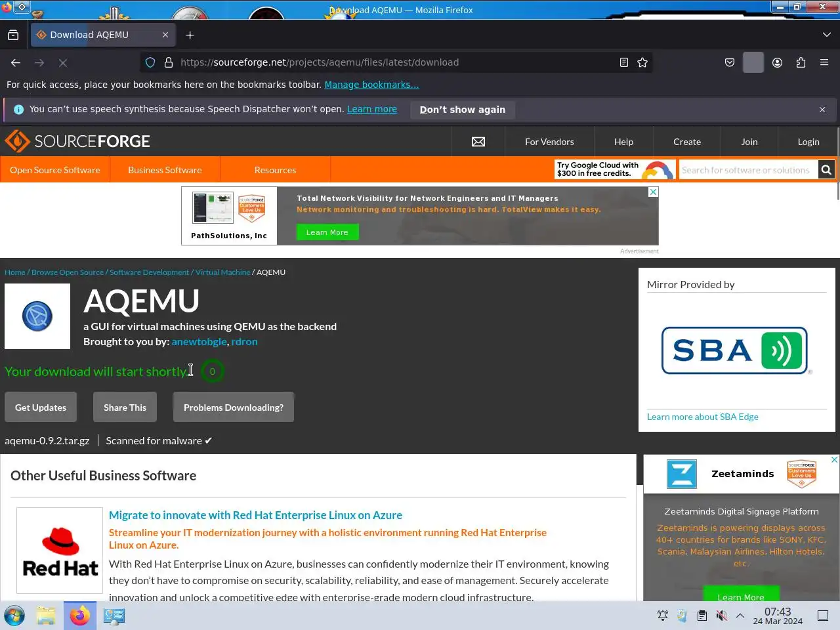
Task: Click the AQEMU project logo
Action: tap(37, 316)
